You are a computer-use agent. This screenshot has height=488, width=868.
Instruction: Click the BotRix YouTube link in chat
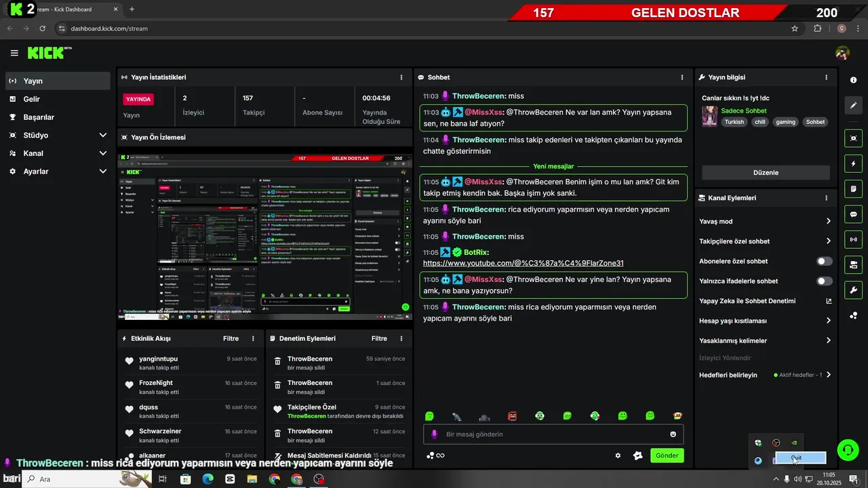click(523, 263)
